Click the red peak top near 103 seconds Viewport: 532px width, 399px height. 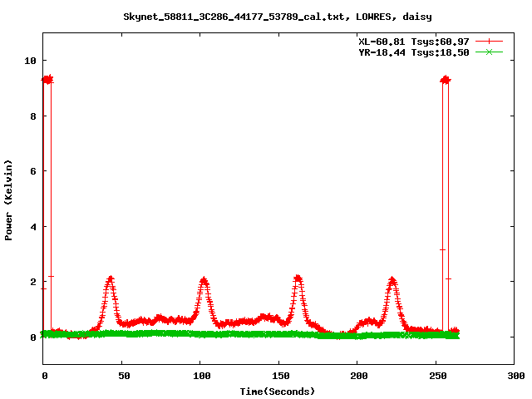point(204,280)
